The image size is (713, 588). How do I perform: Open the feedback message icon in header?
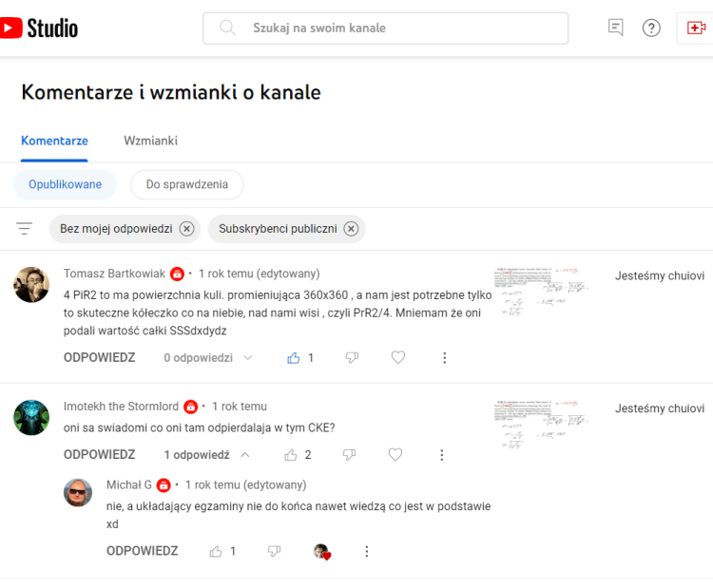616,28
